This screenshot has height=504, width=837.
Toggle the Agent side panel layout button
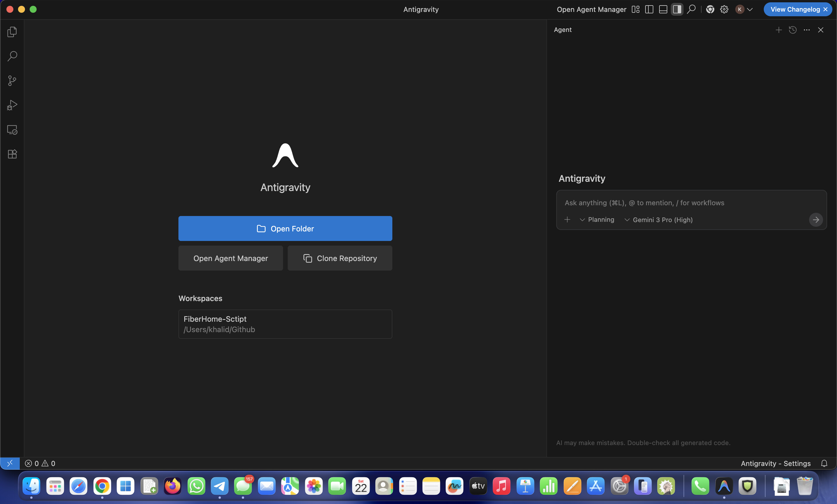677,10
